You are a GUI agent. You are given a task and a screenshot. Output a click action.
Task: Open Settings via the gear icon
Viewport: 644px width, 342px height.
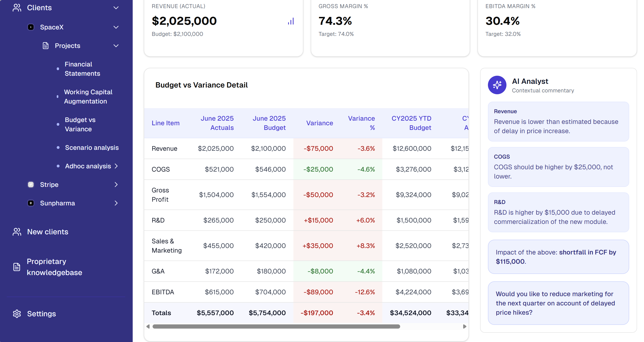pyautogui.click(x=16, y=314)
